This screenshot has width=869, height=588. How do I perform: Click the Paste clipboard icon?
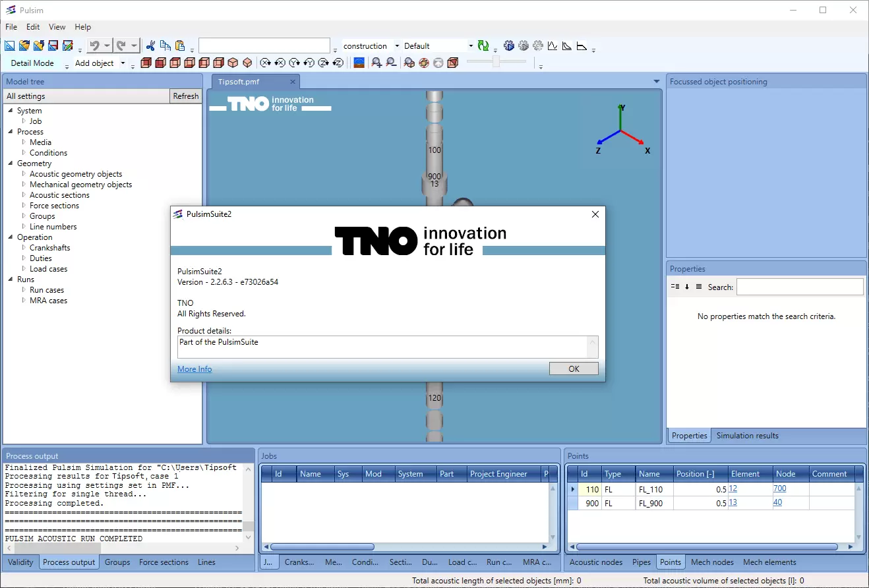[x=180, y=45]
